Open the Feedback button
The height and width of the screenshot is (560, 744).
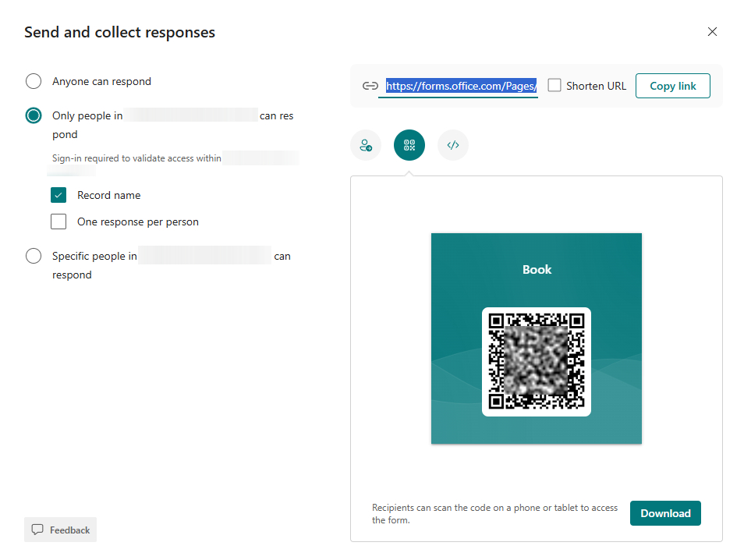60,530
